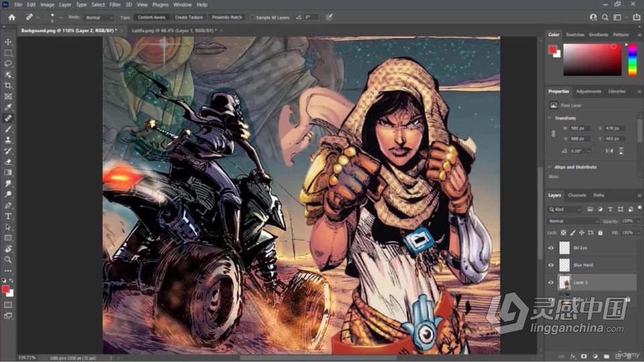Open the Filter menu
The image size is (644, 362).
pyautogui.click(x=115, y=5)
